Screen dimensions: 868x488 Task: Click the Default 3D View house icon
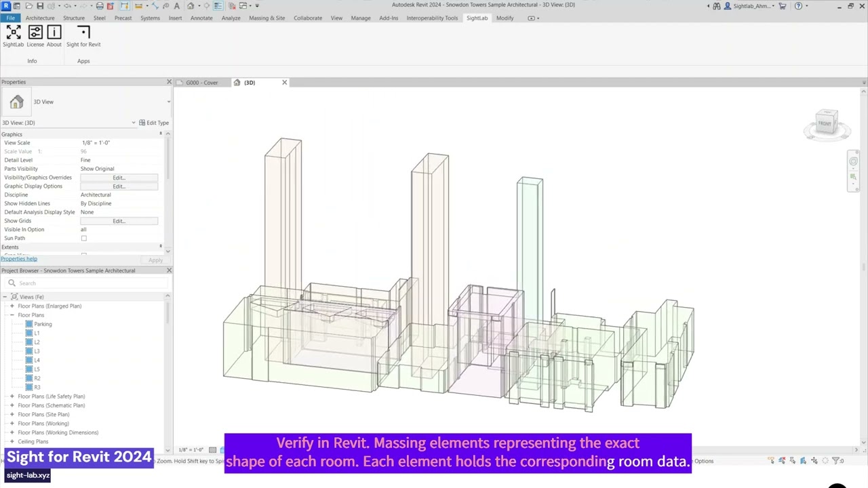click(x=191, y=5)
